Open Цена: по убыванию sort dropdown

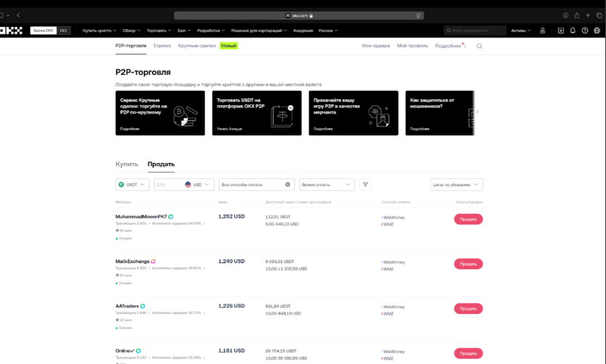(x=456, y=184)
